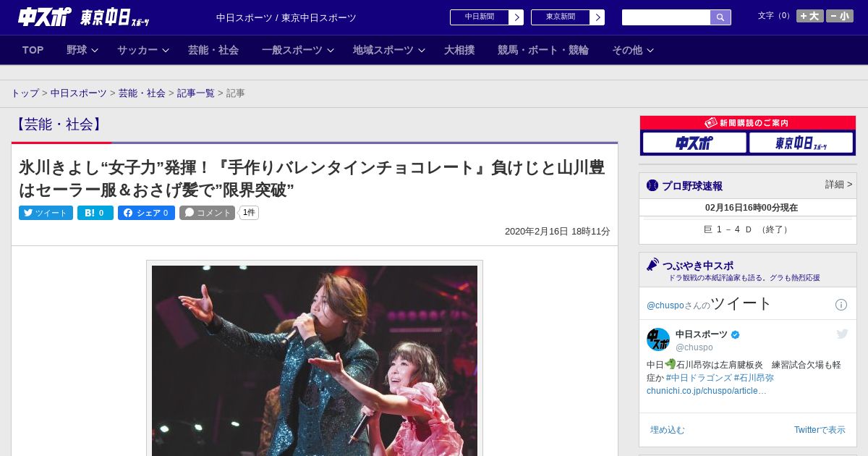
Task: Click 中スポ subscription banner button
Action: (694, 143)
